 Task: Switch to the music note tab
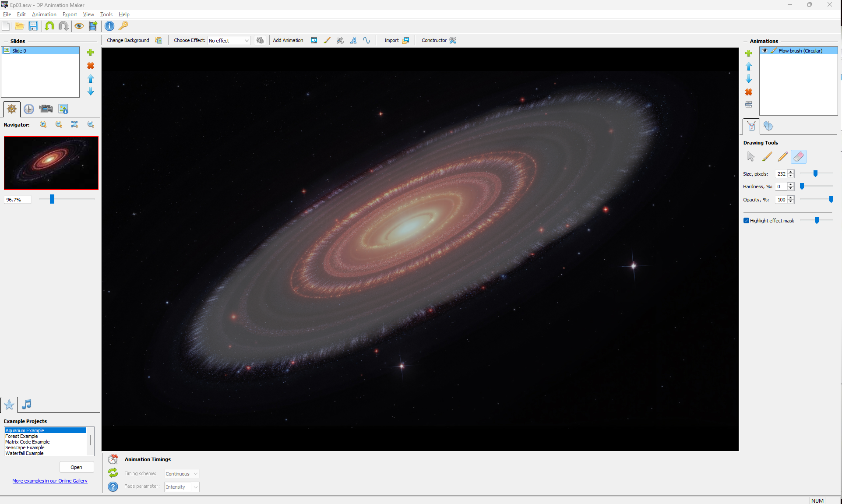point(27,404)
